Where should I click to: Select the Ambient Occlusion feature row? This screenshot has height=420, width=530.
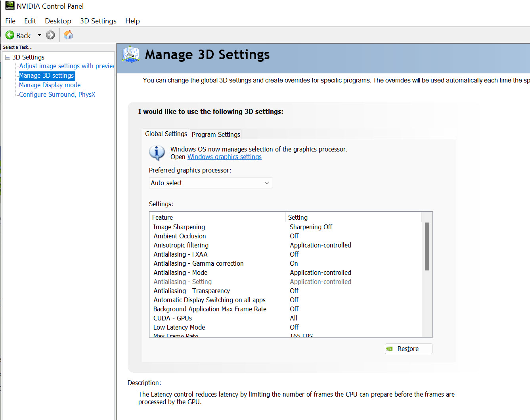(x=286, y=236)
